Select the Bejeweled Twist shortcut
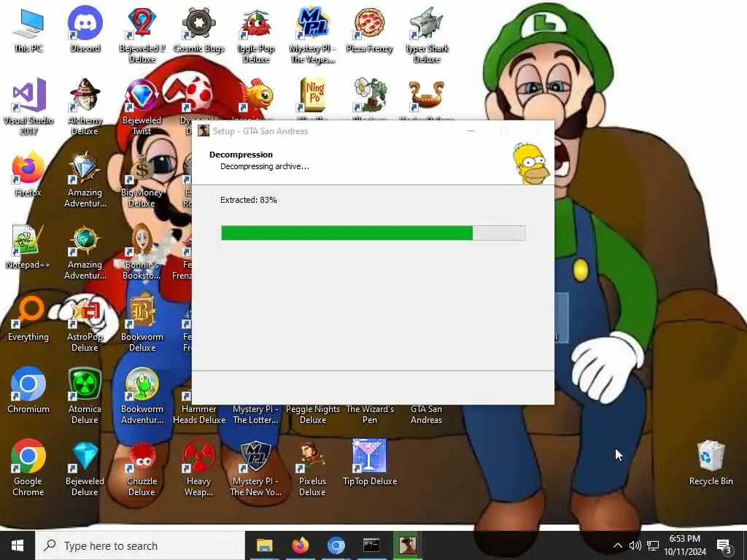Screen dimensions: 747x560 (x=142, y=106)
